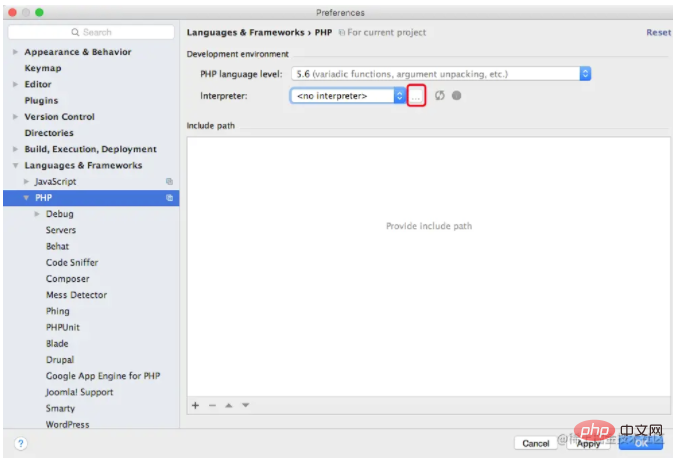Open the WordPress settings page
Image resolution: width=673 pixels, height=463 pixels.
67,424
